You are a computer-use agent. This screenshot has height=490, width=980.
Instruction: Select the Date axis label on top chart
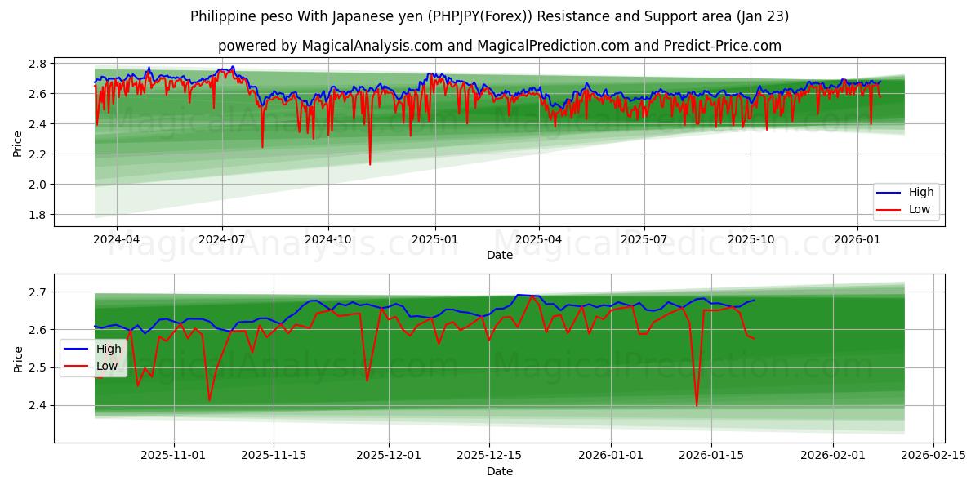(500, 256)
